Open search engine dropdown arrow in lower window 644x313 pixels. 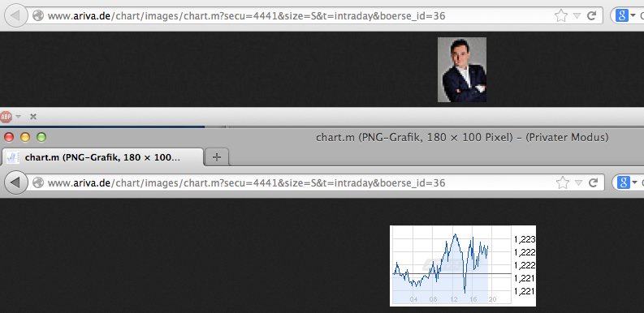click(634, 182)
